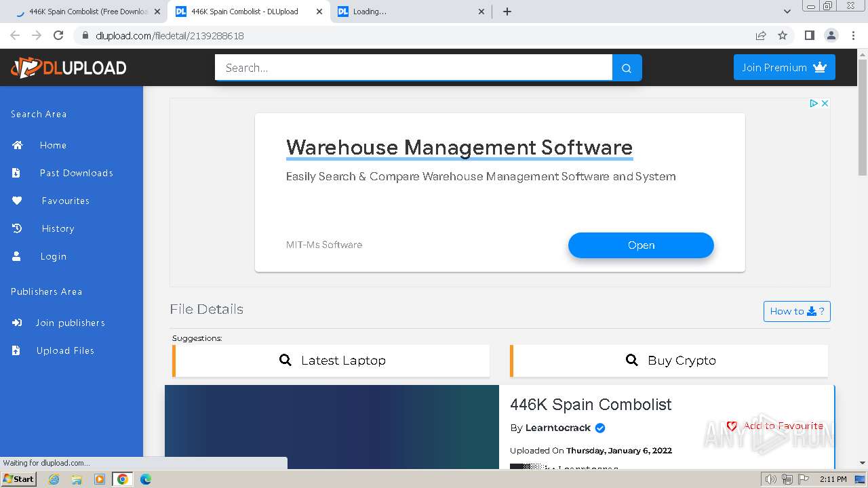The height and width of the screenshot is (488, 868).
Task: Click the Favourites heart icon in sidebar
Action: click(17, 201)
